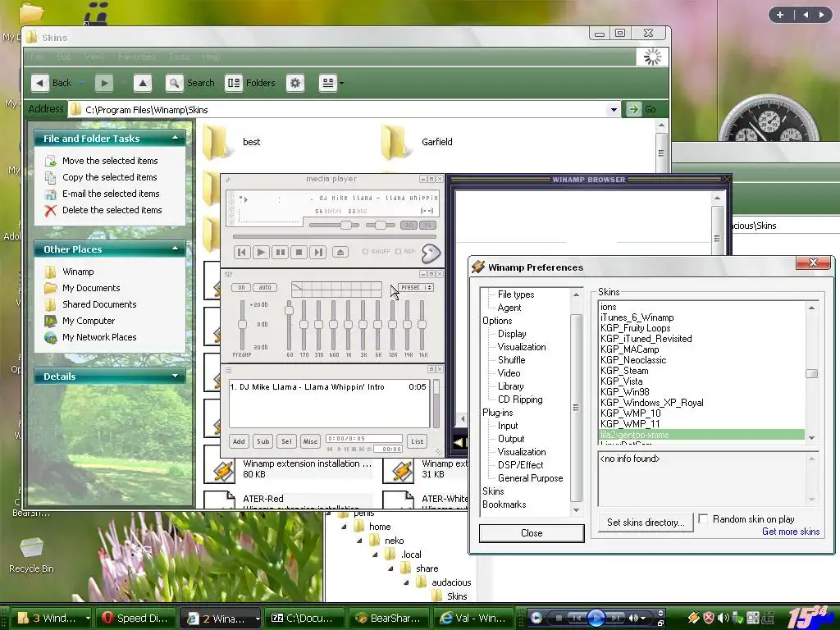Collapse File and Folder Tasks panel
Screen dimensions: 840x630
(x=176, y=138)
